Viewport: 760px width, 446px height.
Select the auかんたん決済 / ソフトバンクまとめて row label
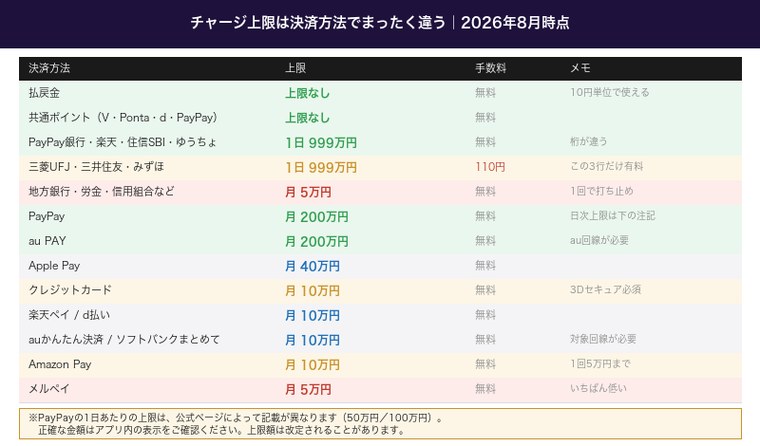124,339
